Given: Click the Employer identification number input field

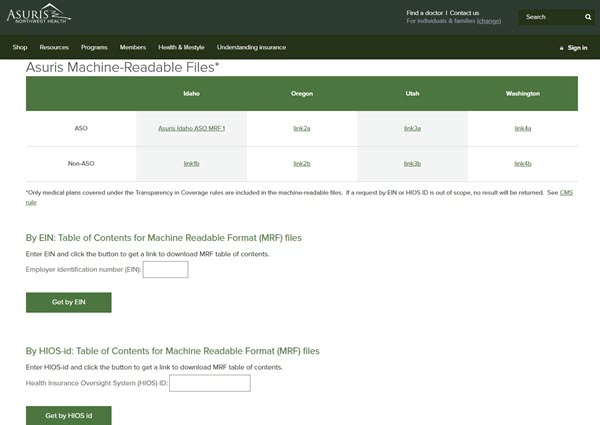Looking at the screenshot, I should [x=165, y=270].
